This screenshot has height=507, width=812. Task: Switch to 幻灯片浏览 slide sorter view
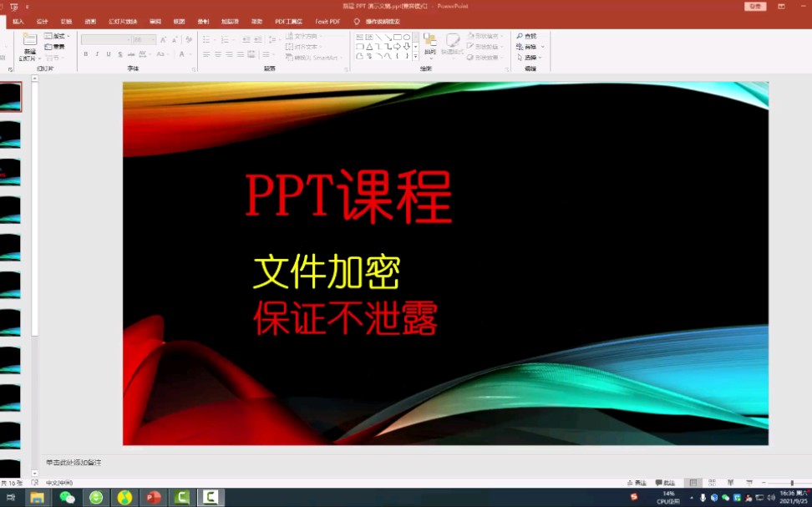click(x=712, y=482)
